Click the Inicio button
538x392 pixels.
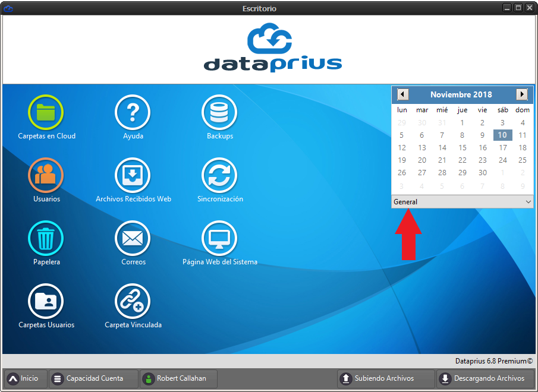26,379
